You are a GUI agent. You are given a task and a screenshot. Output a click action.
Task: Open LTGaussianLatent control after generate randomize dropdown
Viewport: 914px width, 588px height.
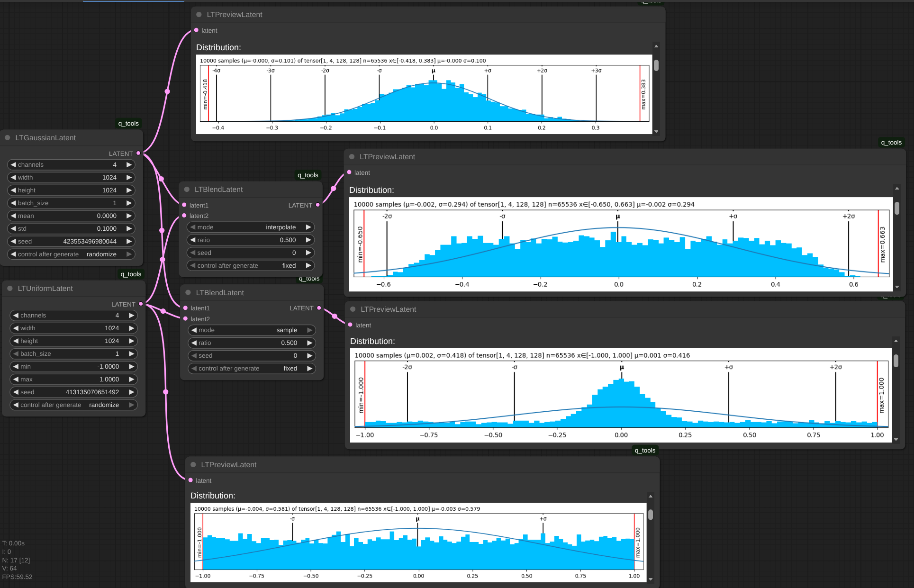pyautogui.click(x=71, y=254)
